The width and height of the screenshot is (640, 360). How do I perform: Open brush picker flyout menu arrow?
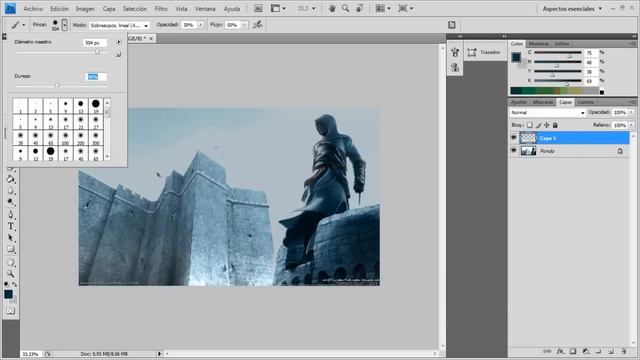pyautogui.click(x=118, y=42)
